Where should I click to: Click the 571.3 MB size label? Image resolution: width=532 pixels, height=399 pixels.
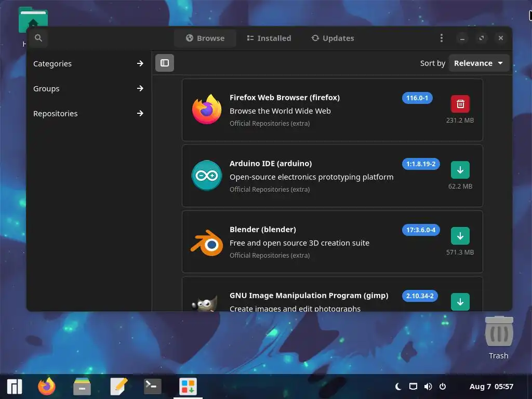460,252
